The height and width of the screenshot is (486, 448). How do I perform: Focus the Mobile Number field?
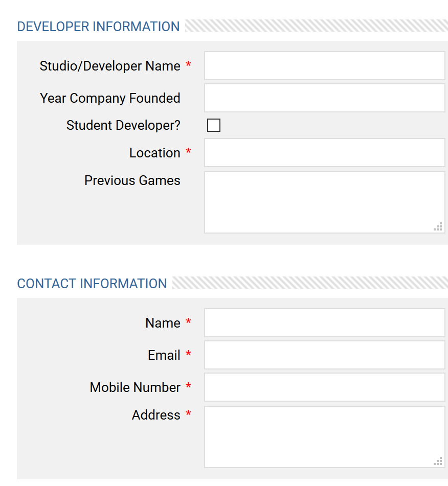(325, 387)
